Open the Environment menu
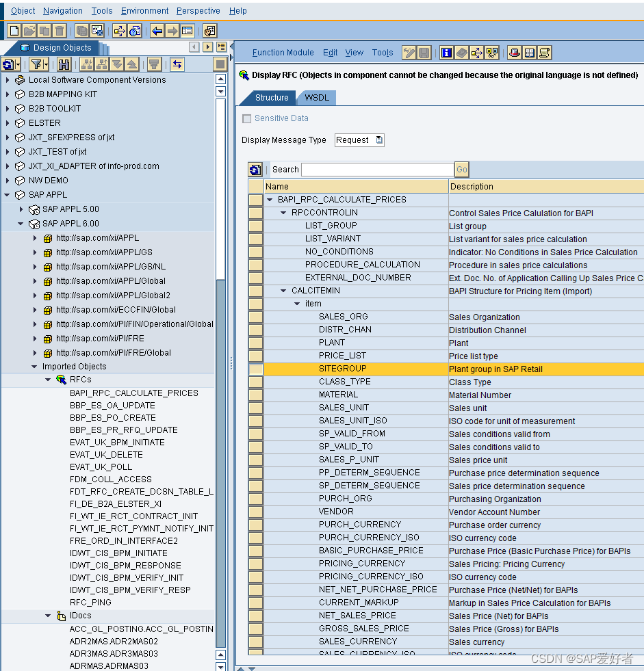Viewport: 644px width, 671px height. [144, 10]
